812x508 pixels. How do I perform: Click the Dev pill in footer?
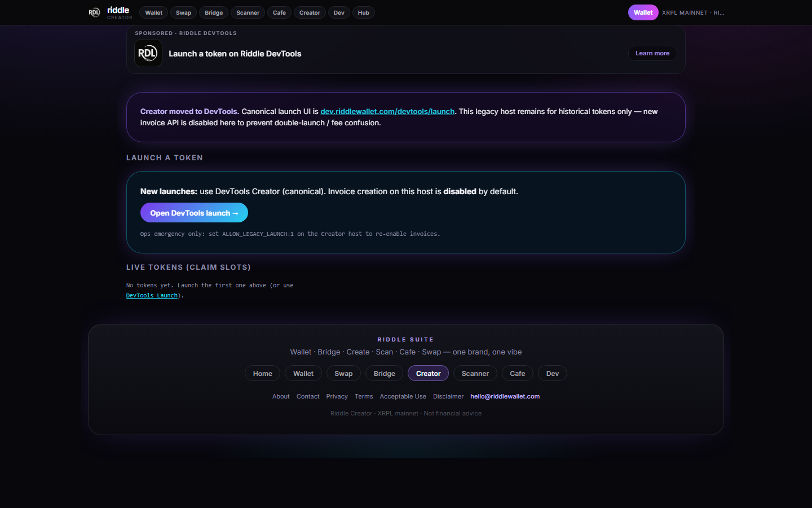click(553, 374)
